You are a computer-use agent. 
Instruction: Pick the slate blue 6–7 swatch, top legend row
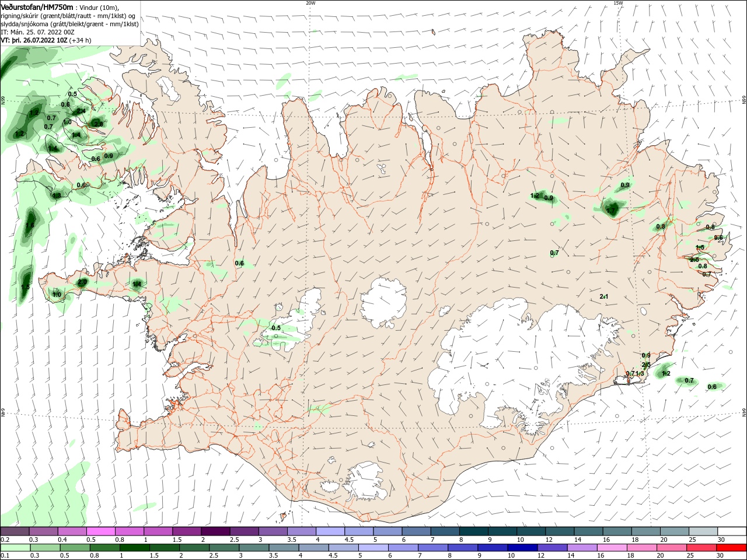416,531
